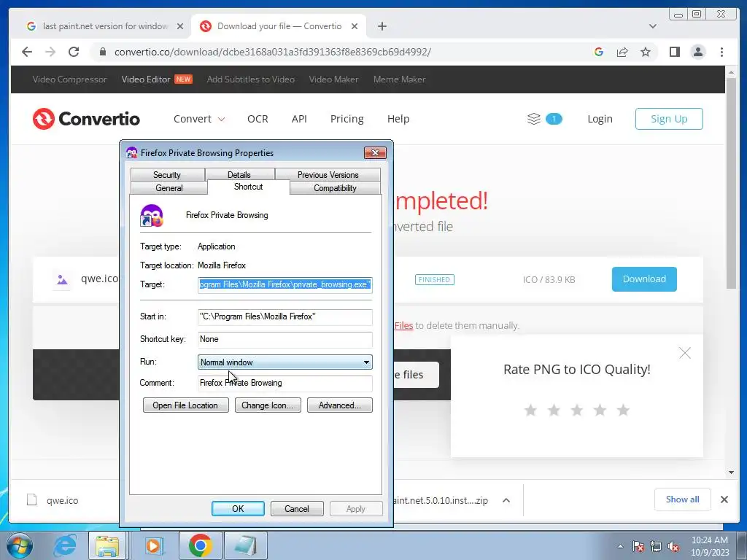Close the Rate PNG to ICO popup
Viewport: 747px width, 560px height.
click(684, 353)
